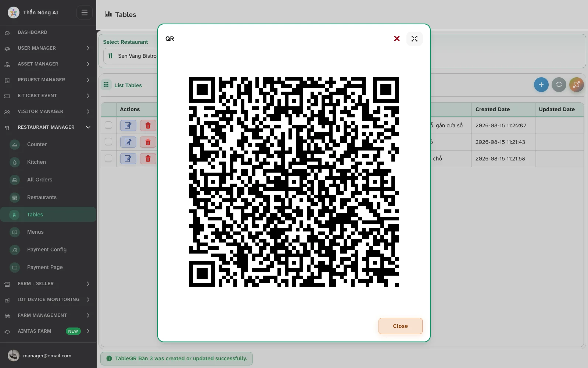Expand the User Manager chevron
Viewport: 588px width, 368px height.
click(88, 48)
